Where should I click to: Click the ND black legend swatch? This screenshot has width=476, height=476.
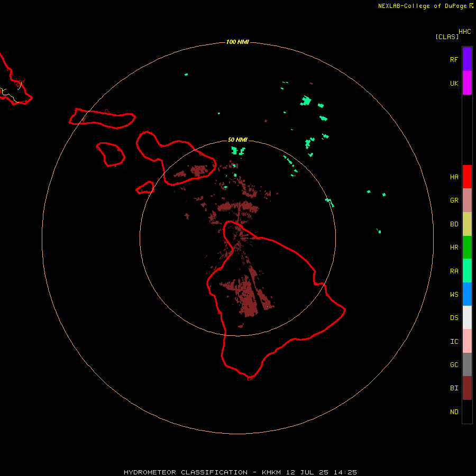pyautogui.click(x=467, y=411)
